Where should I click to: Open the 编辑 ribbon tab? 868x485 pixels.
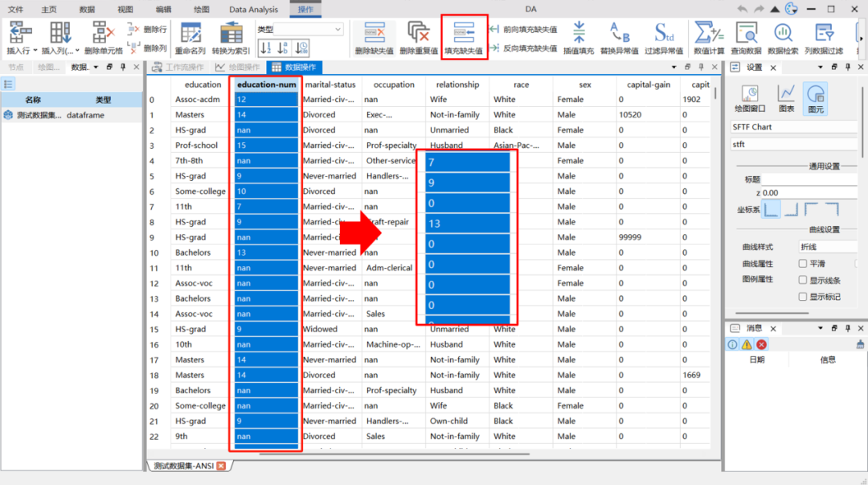tap(163, 10)
